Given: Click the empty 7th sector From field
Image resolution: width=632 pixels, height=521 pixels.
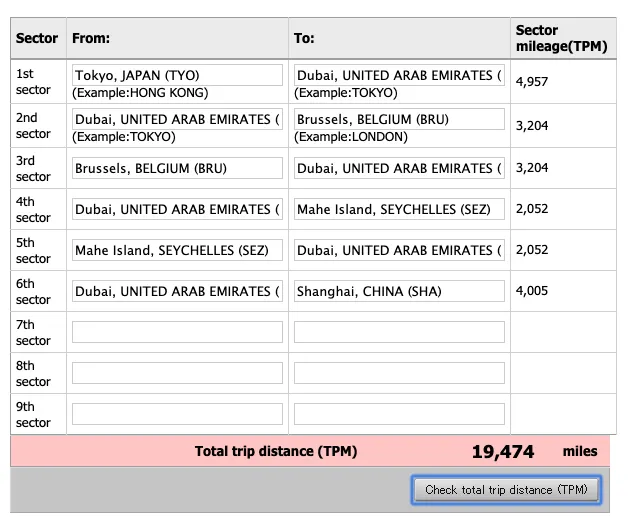Looking at the screenshot, I should (177, 332).
